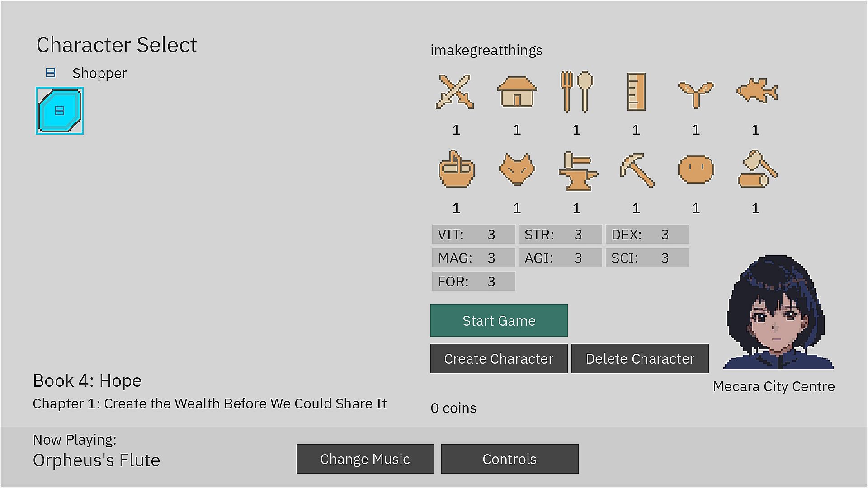This screenshot has height=488, width=868.
Task: Open the Controls menu
Action: pos(509,459)
